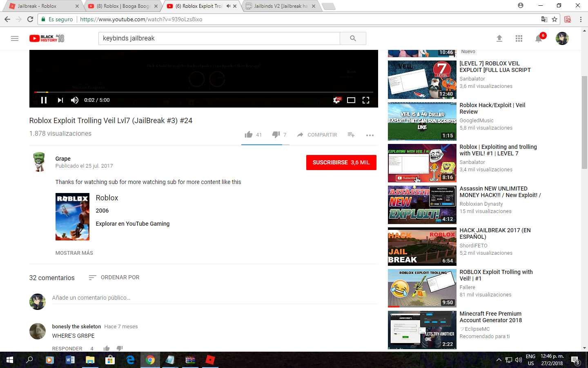Click the browser address bar URL
Screen dimensions: 588x368
coord(141,19)
